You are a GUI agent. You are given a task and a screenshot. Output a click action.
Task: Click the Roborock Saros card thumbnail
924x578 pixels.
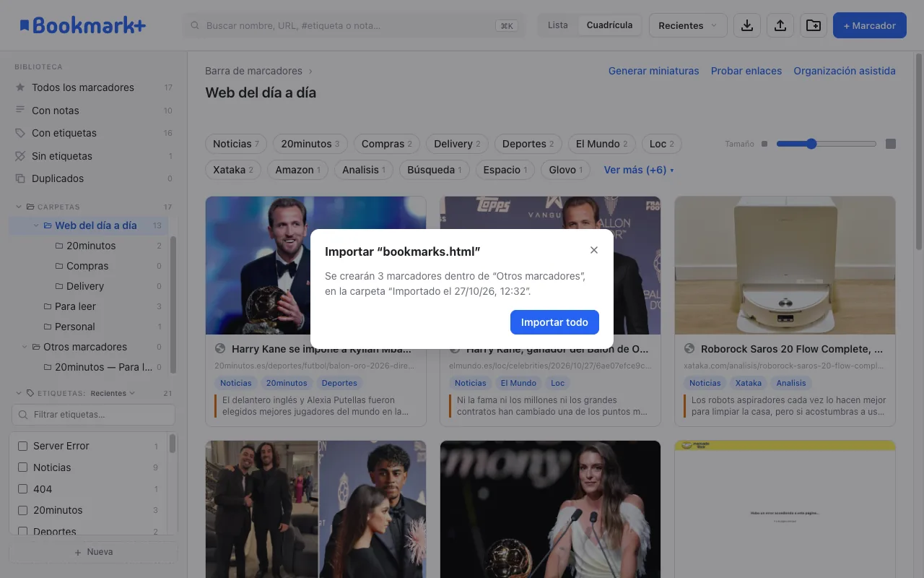click(785, 265)
